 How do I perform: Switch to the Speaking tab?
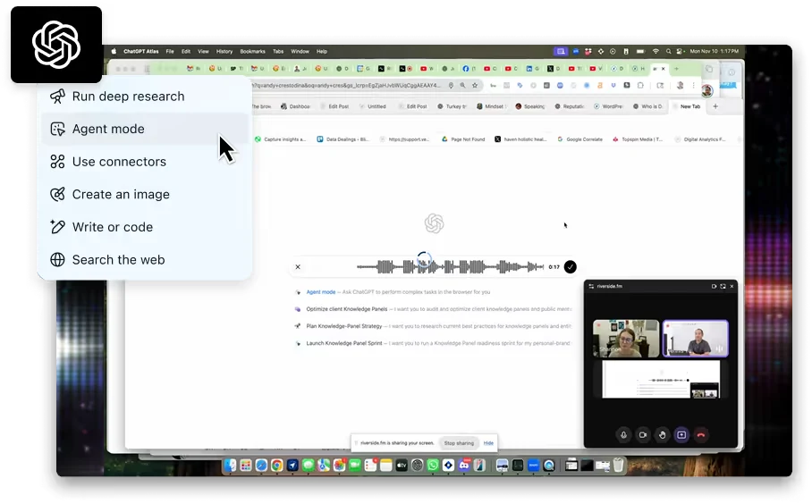click(529, 106)
